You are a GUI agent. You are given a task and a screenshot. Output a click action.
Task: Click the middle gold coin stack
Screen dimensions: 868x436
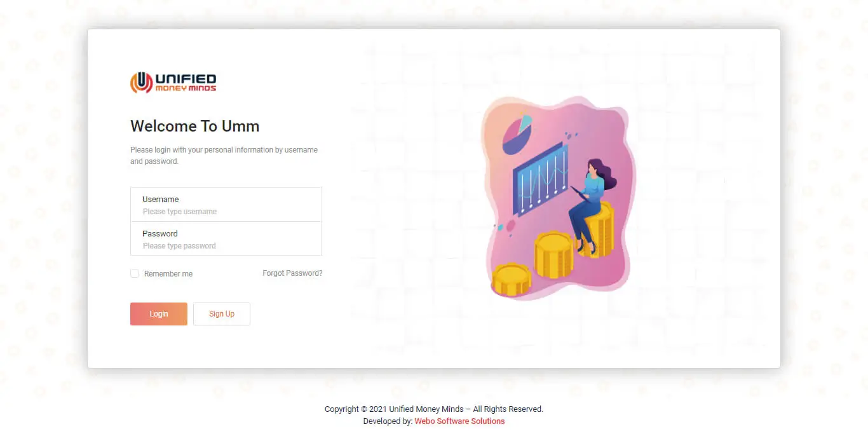553,254
